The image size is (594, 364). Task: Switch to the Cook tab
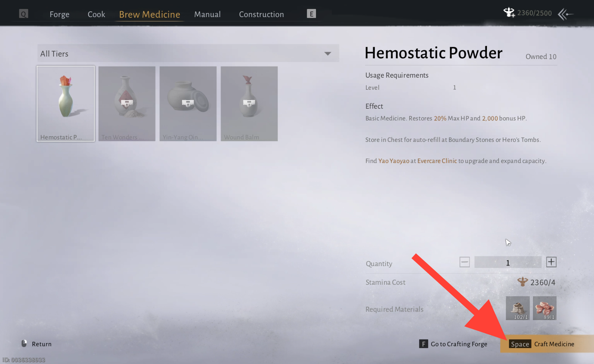point(96,14)
